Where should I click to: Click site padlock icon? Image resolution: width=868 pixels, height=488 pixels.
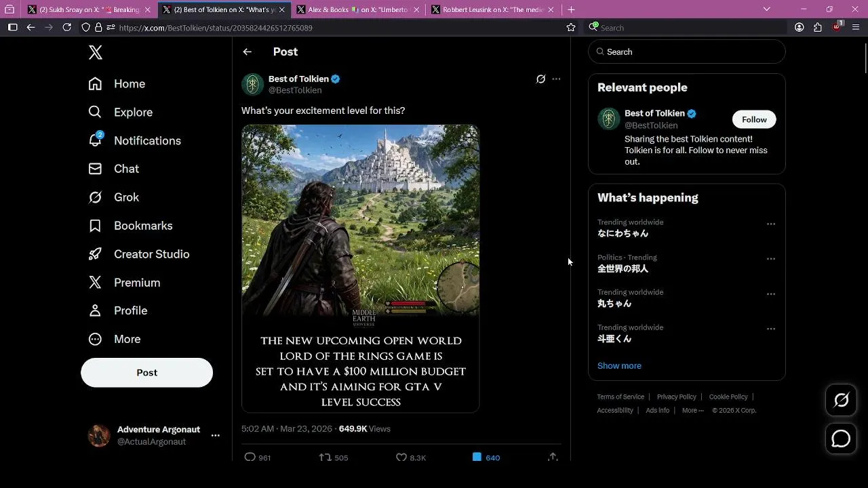pyautogui.click(x=99, y=28)
